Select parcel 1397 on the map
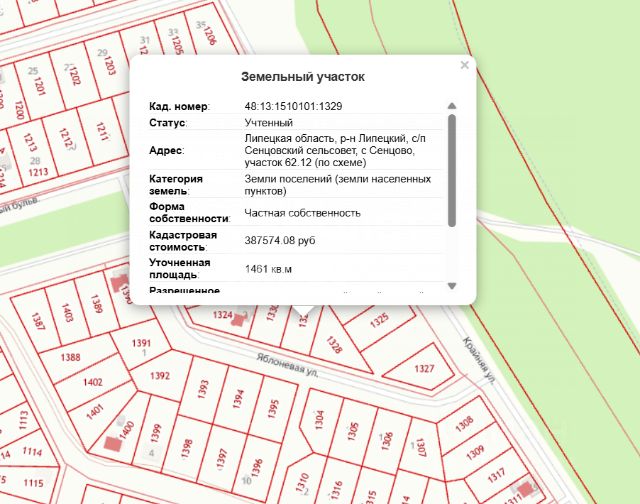This screenshot has height=504, width=640. coord(221,459)
